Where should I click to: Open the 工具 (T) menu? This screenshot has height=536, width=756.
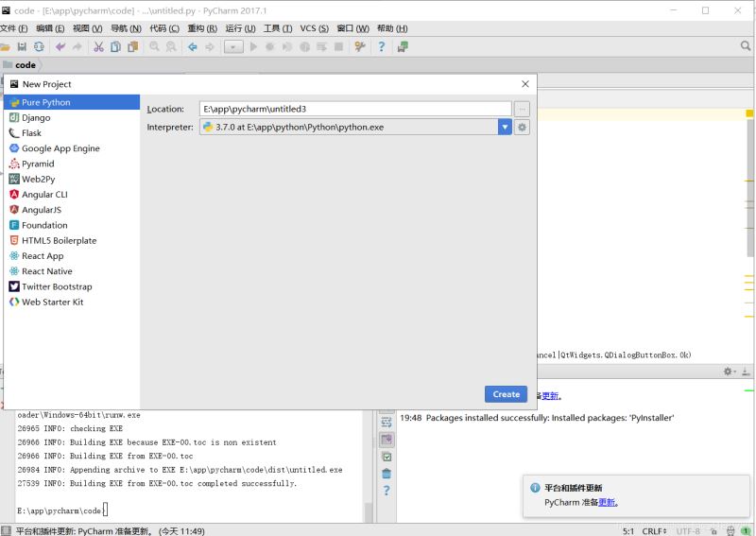coord(278,28)
